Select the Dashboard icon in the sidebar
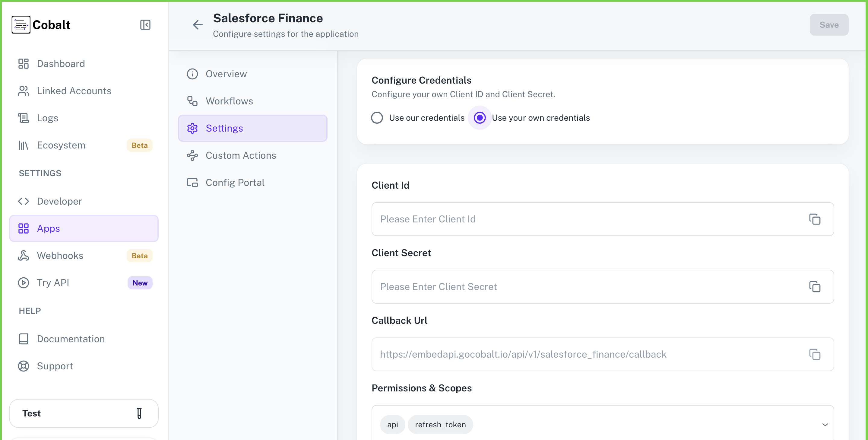This screenshot has width=868, height=440. [23, 63]
